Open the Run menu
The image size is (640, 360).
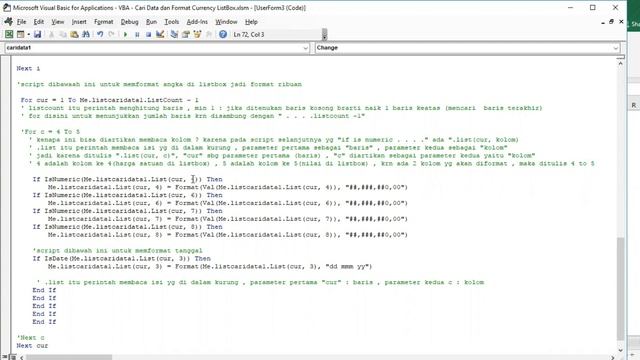[x=151, y=22]
